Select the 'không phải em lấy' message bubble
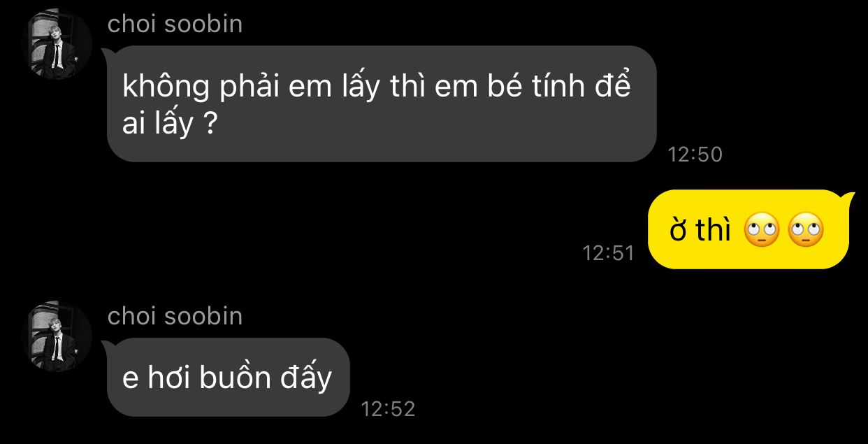 (382, 103)
